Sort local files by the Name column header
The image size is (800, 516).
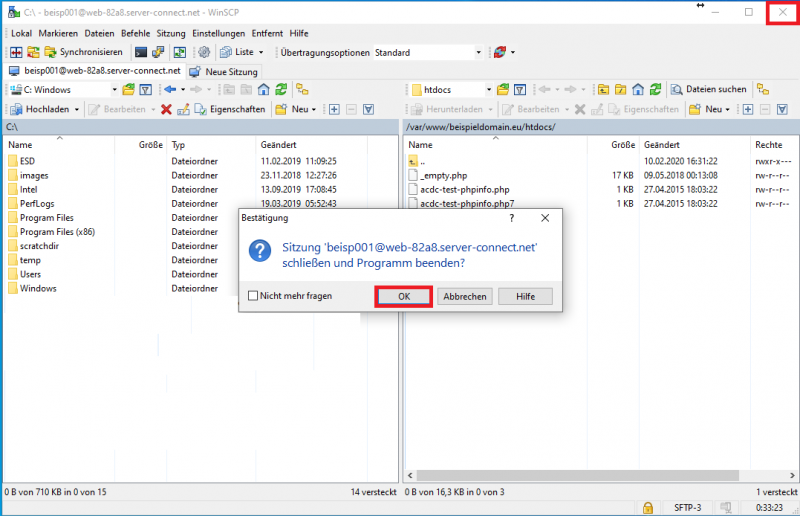point(59,145)
